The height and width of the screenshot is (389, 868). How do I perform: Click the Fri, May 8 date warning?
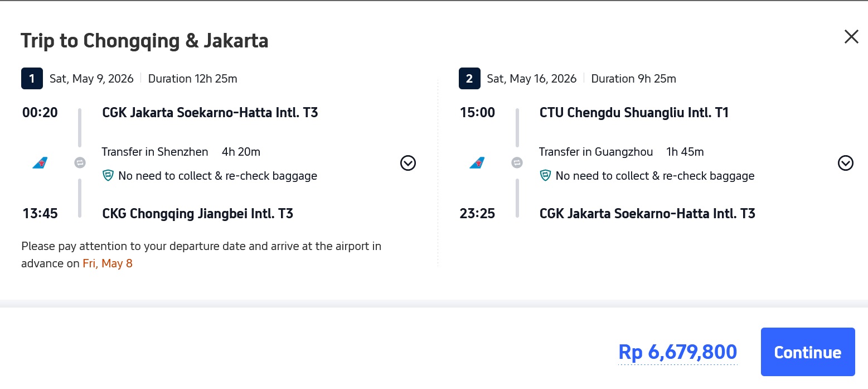[108, 263]
